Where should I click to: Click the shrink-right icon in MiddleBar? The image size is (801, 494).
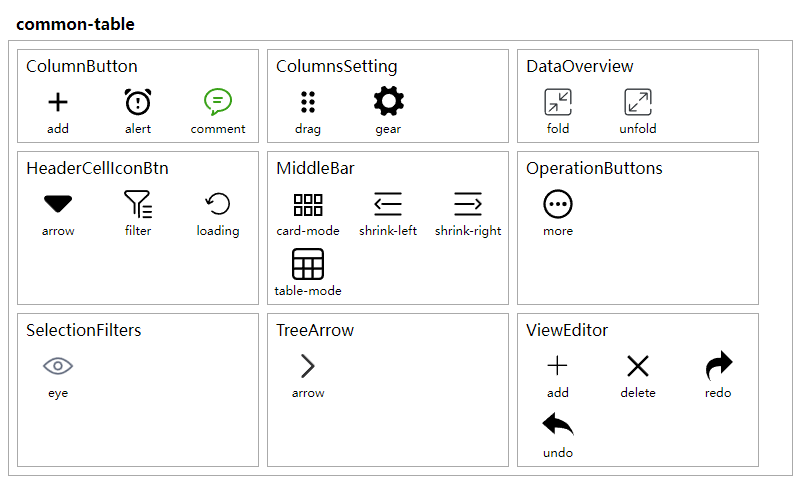click(x=468, y=204)
